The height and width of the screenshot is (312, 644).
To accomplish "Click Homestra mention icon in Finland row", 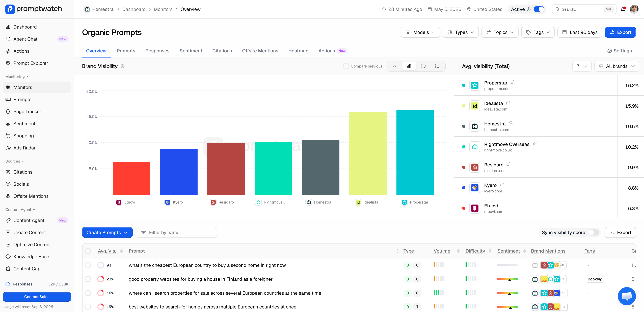I will (535, 279).
